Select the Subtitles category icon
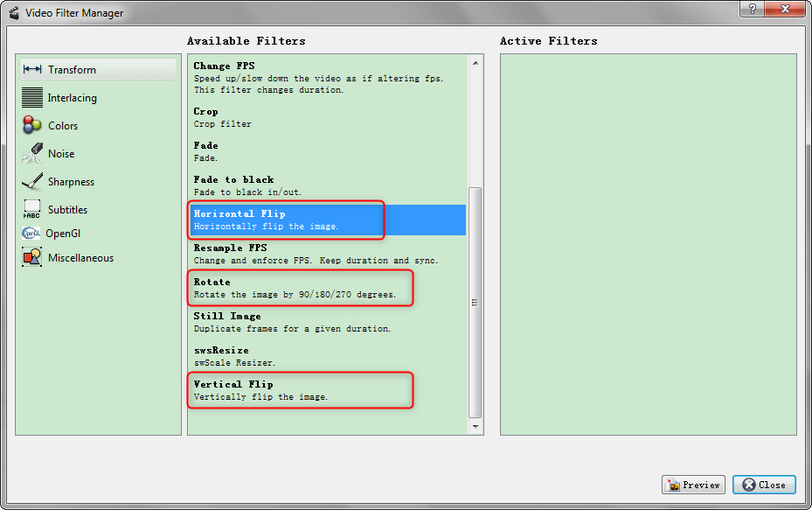This screenshot has height=510, width=812. [x=32, y=210]
